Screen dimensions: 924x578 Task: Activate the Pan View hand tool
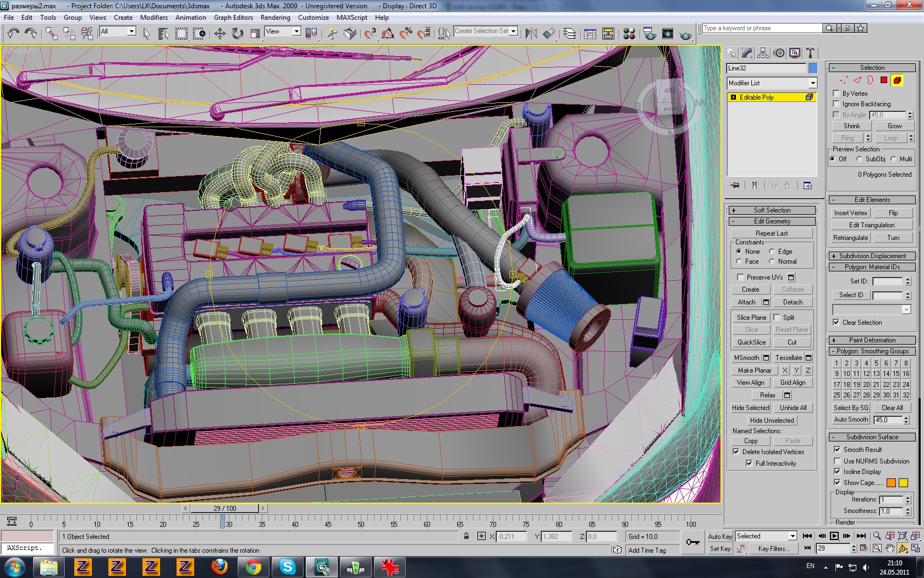[x=890, y=548]
